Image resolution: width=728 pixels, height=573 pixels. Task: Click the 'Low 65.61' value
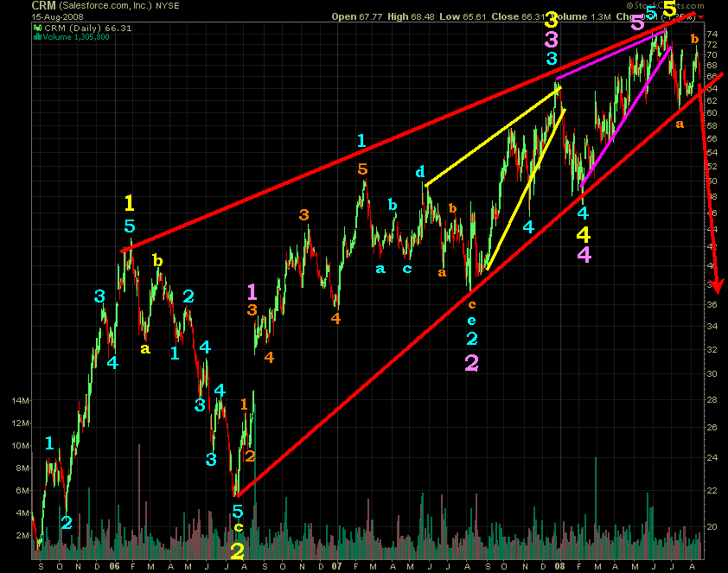click(463, 16)
